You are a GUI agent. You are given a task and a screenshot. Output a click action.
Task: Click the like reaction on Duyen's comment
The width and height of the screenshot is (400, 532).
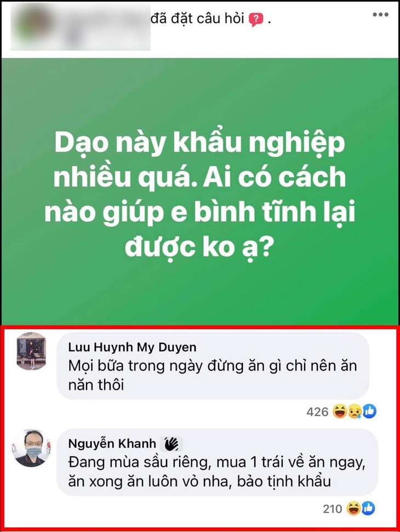coord(369,411)
